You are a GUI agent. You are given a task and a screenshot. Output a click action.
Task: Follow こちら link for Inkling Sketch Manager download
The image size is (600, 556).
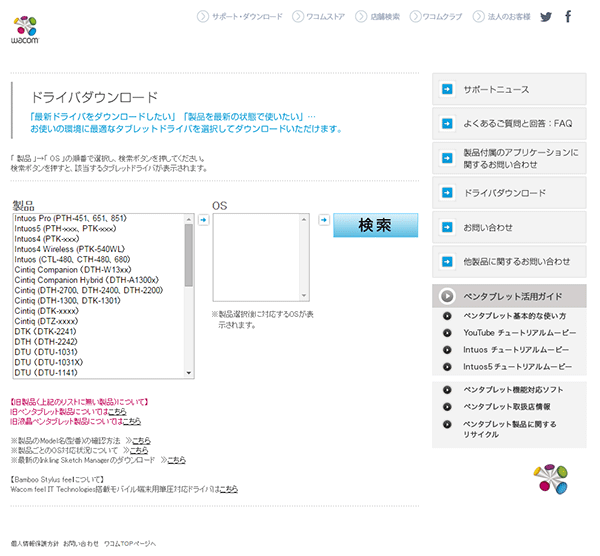pyautogui.click(x=176, y=460)
